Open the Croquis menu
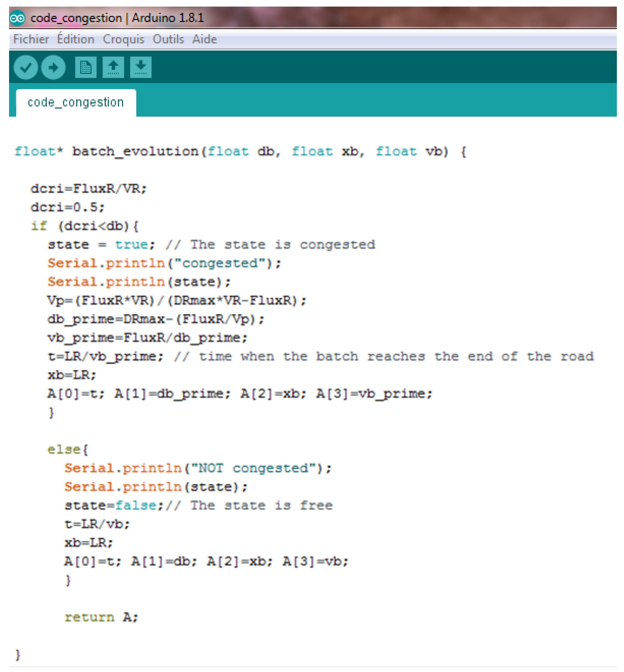The height and width of the screenshot is (672, 624). coord(123,40)
